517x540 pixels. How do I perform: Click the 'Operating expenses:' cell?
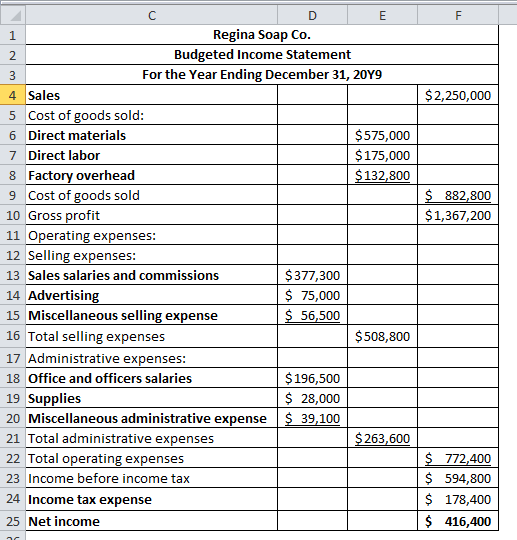click(152, 235)
